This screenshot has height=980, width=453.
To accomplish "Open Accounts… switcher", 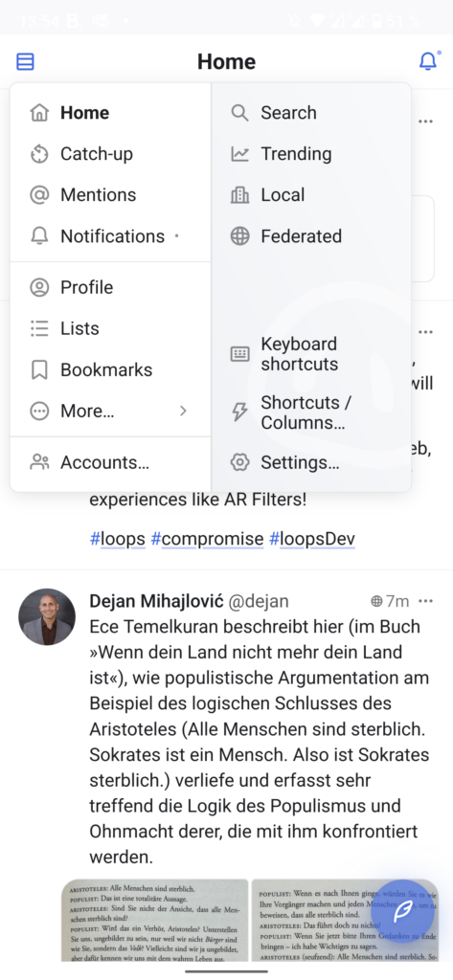I will click(111, 462).
